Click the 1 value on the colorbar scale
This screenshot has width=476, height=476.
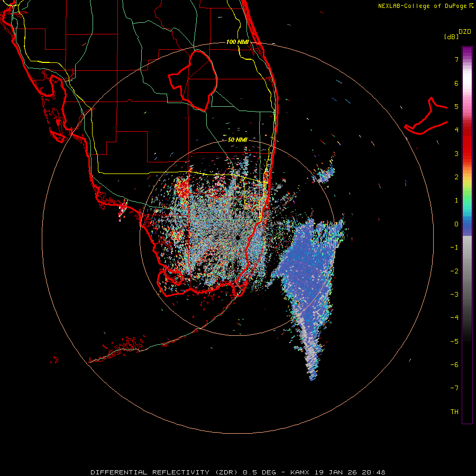coord(456,200)
